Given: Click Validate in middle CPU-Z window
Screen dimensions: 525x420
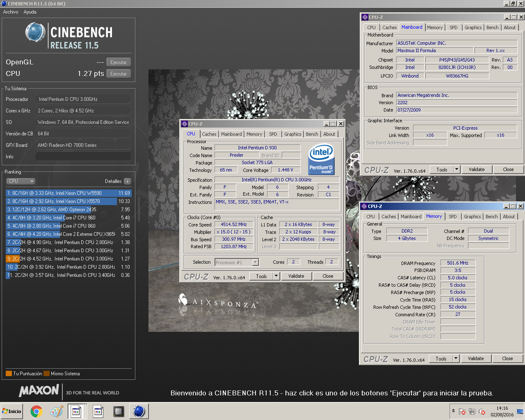Looking at the screenshot, I should (296, 276).
